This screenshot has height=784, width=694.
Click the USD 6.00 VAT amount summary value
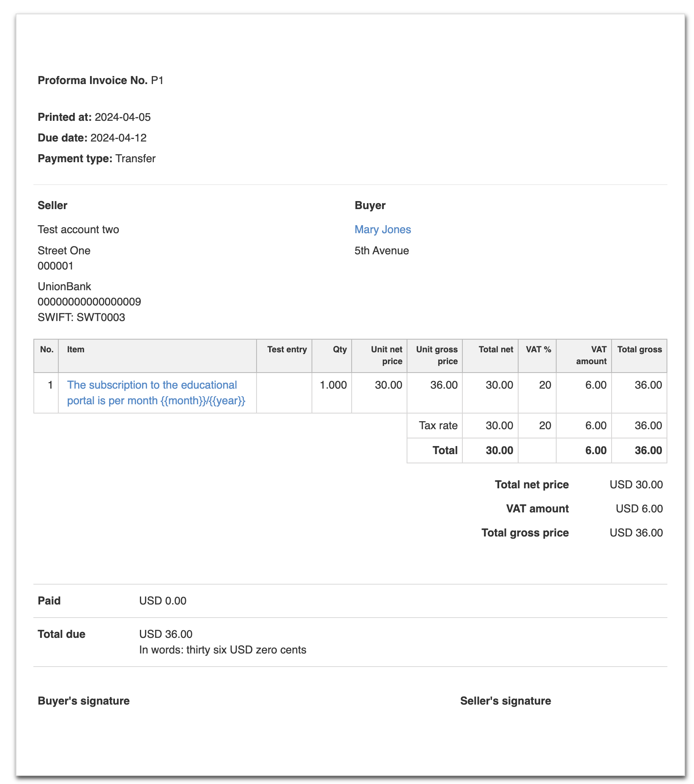pos(639,509)
